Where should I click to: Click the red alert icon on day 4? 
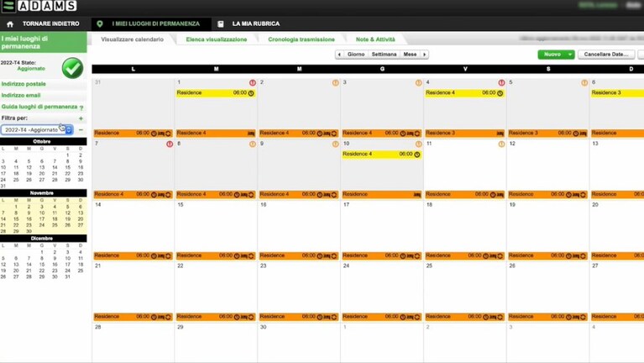point(501,82)
